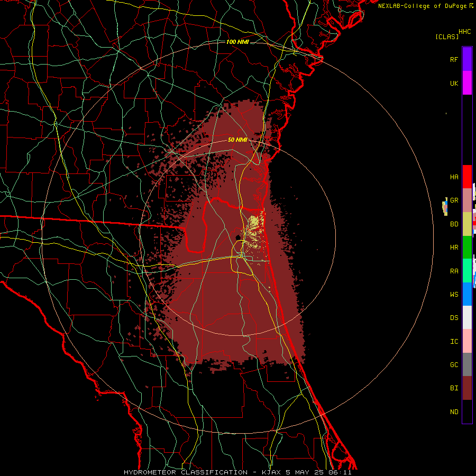Click the IC legend label

[454, 342]
